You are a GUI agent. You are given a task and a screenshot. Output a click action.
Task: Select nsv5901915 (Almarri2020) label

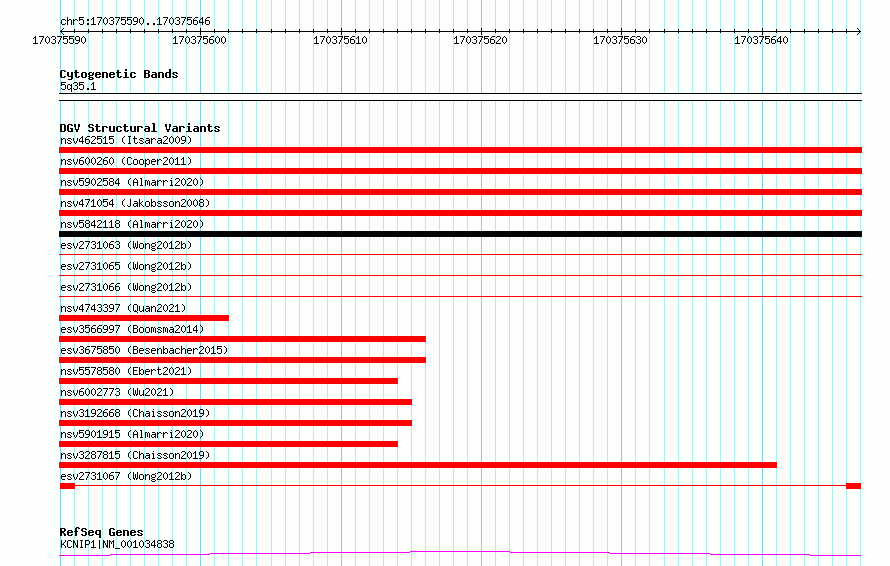click(132, 434)
